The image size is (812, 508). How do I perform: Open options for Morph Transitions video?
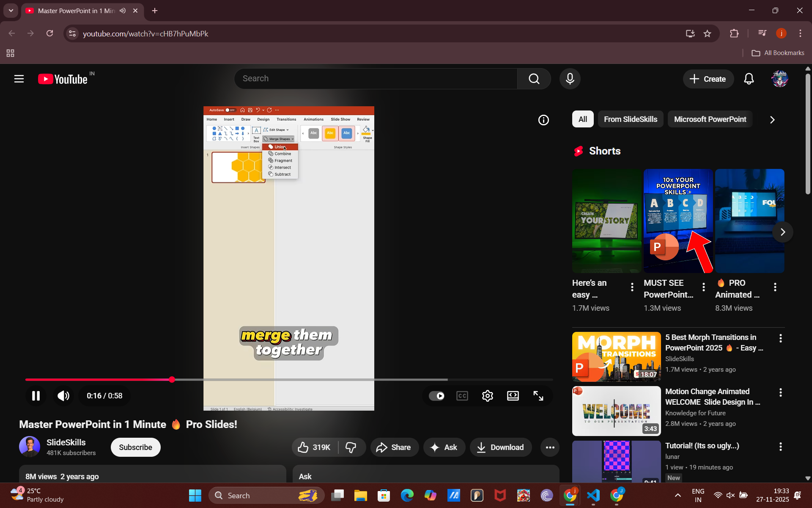click(780, 338)
